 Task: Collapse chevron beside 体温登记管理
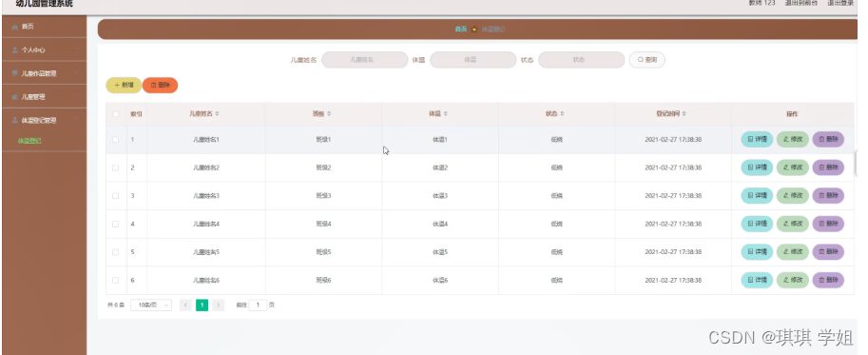76,120
